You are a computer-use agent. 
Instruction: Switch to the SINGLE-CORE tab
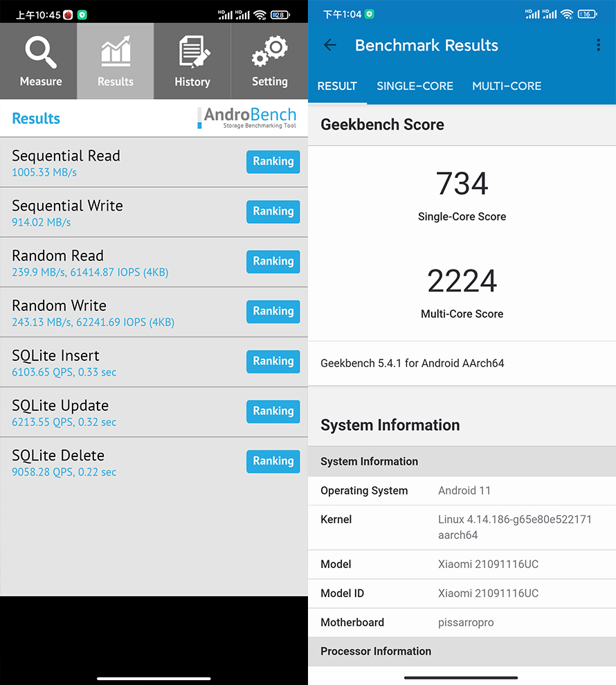pos(415,86)
